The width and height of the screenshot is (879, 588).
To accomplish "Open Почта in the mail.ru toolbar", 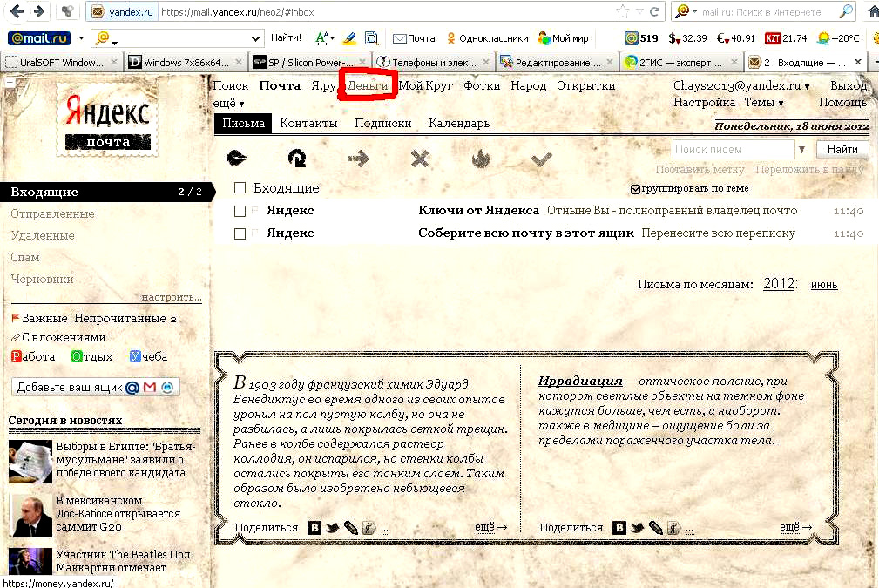I will tap(415, 38).
